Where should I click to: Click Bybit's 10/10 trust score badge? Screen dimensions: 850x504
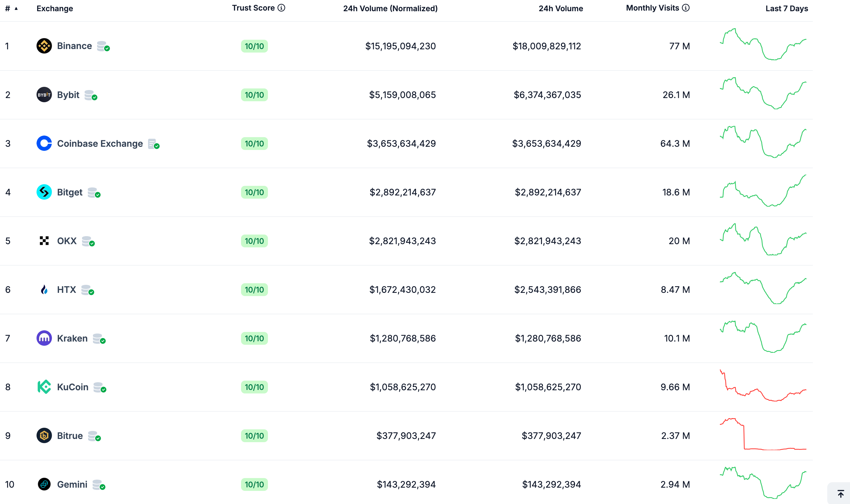(254, 95)
